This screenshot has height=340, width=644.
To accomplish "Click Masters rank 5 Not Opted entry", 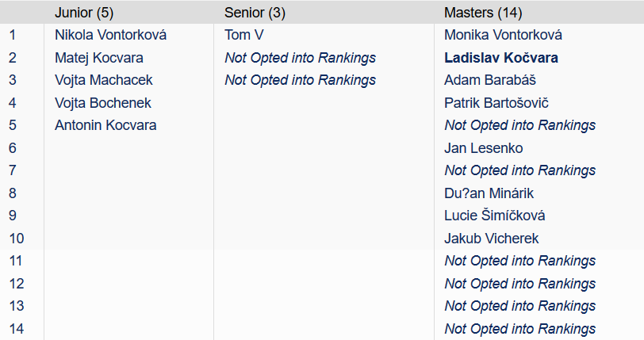I will [x=520, y=125].
